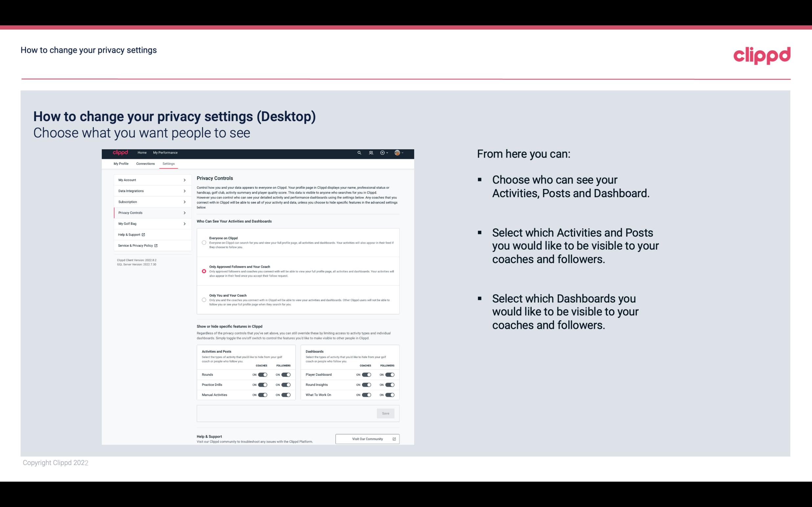Click the Settings tab
Viewport: 812px width, 507px height.
pyautogui.click(x=169, y=163)
